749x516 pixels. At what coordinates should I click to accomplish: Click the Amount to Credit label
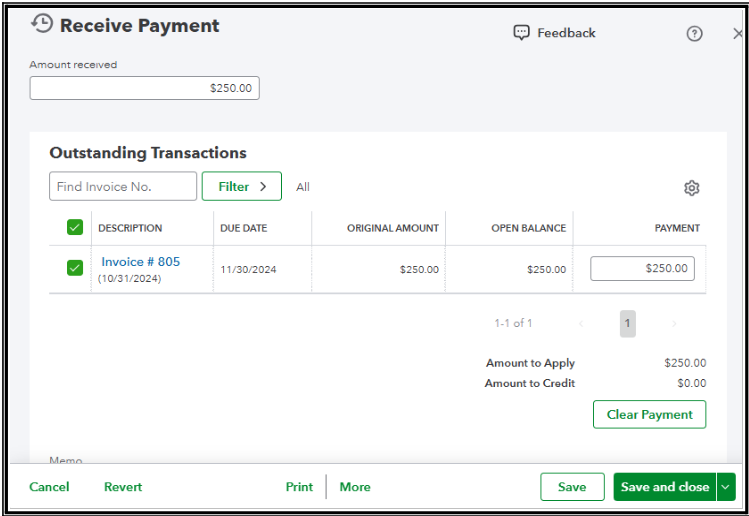(x=530, y=383)
